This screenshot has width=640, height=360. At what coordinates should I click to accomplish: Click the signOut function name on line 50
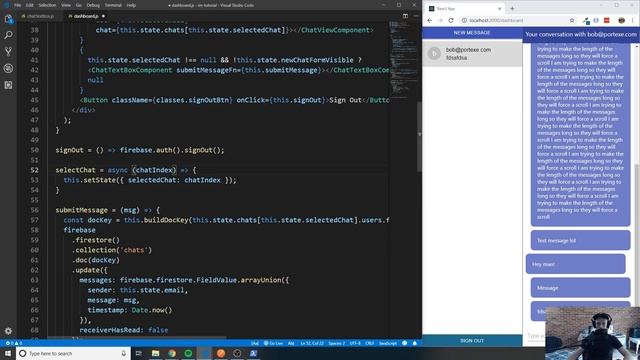tap(69, 150)
